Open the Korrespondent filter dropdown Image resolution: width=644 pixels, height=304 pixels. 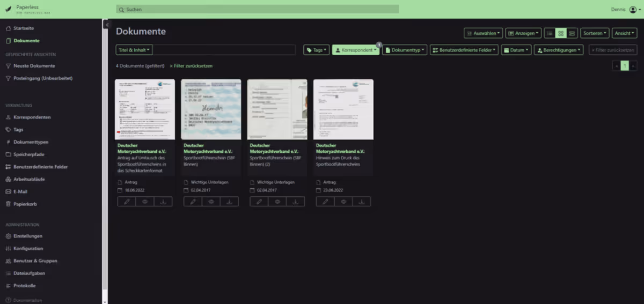tap(356, 50)
